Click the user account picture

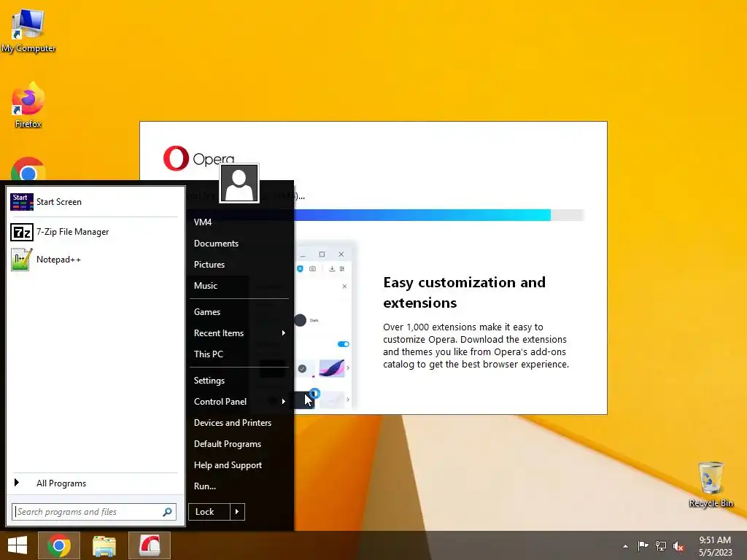239,183
